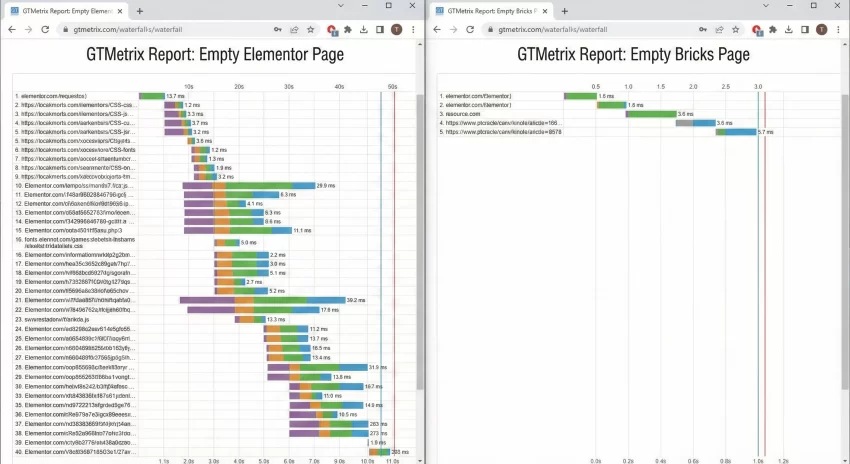Open the Extensions puzzle menu in the Bricks window
The image size is (850, 464).
(773, 29)
